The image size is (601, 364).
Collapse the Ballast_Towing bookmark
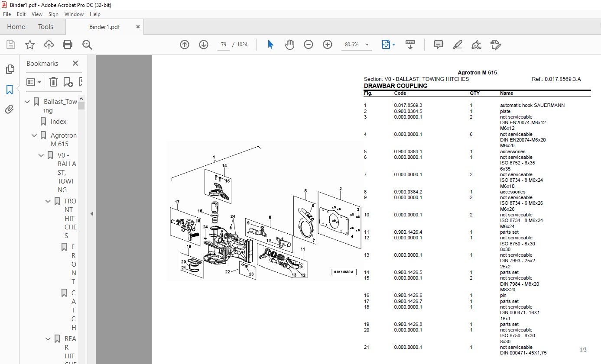[x=27, y=102]
